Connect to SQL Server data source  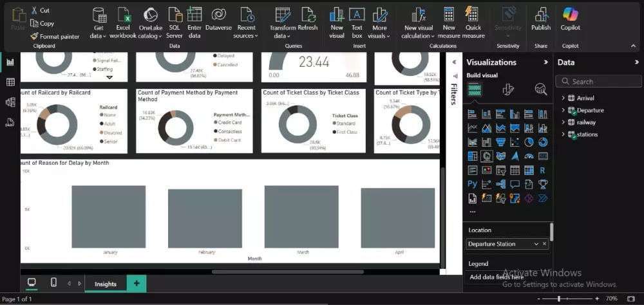coord(175,23)
